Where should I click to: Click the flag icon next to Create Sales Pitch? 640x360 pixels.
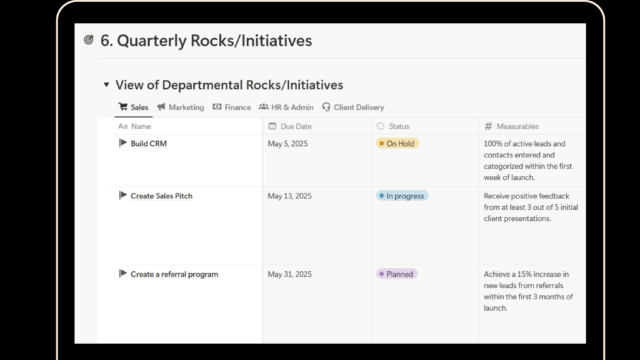(x=123, y=195)
